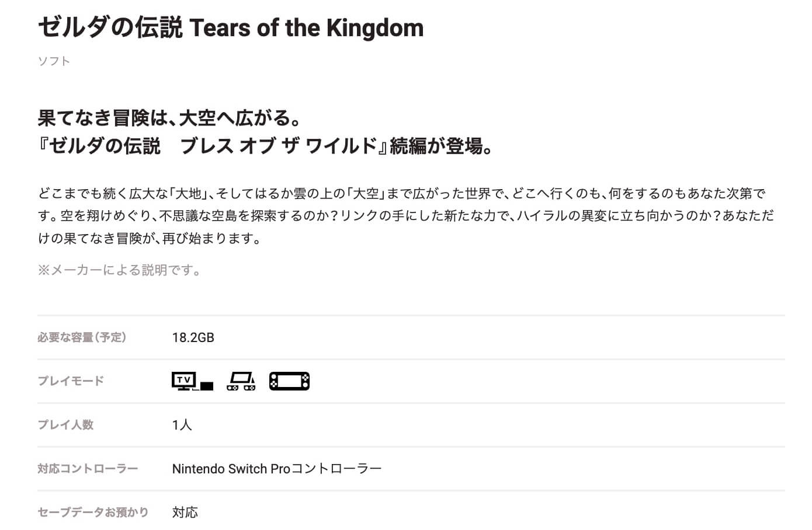Click the 対応コントローラー row label

88,469
